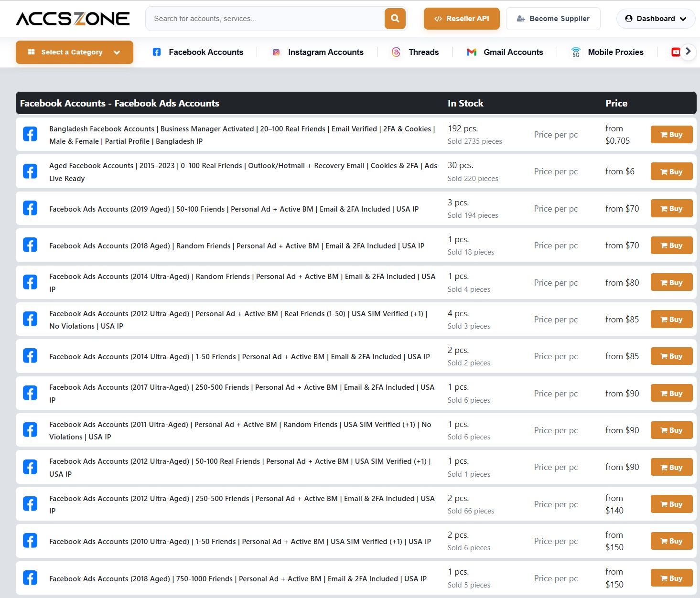The width and height of the screenshot is (700, 598).
Task: Click the "In Stock" column header
Action: (x=465, y=103)
